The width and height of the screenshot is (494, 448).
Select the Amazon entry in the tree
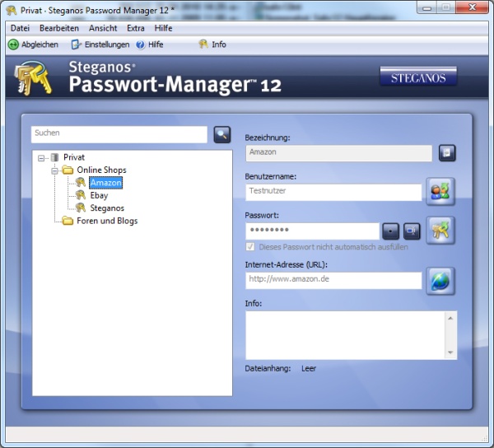pyautogui.click(x=106, y=183)
